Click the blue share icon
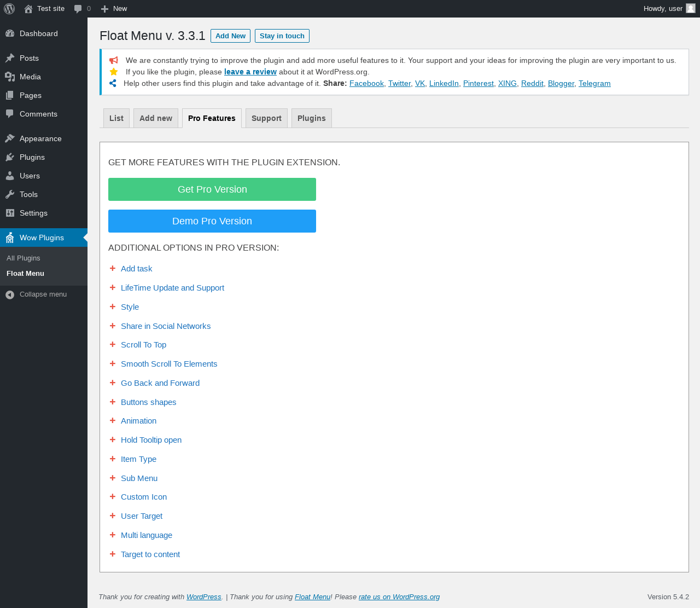 tap(113, 83)
